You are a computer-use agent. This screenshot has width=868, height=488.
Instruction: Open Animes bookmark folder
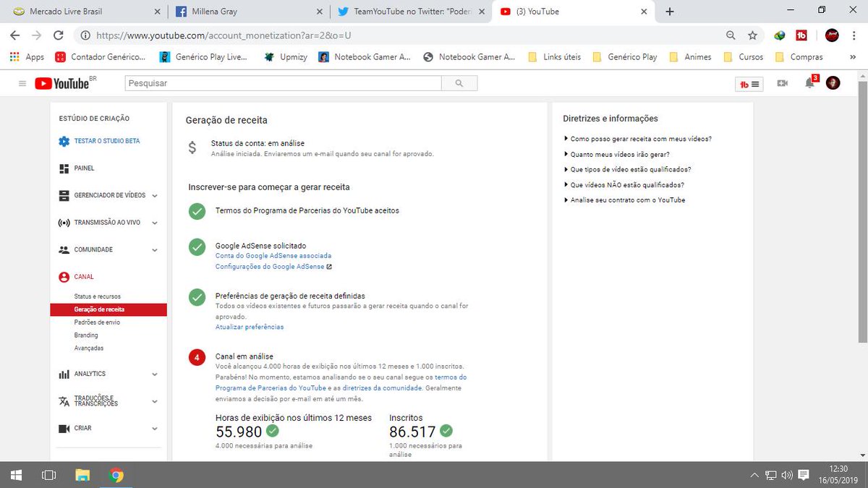pyautogui.click(x=690, y=56)
